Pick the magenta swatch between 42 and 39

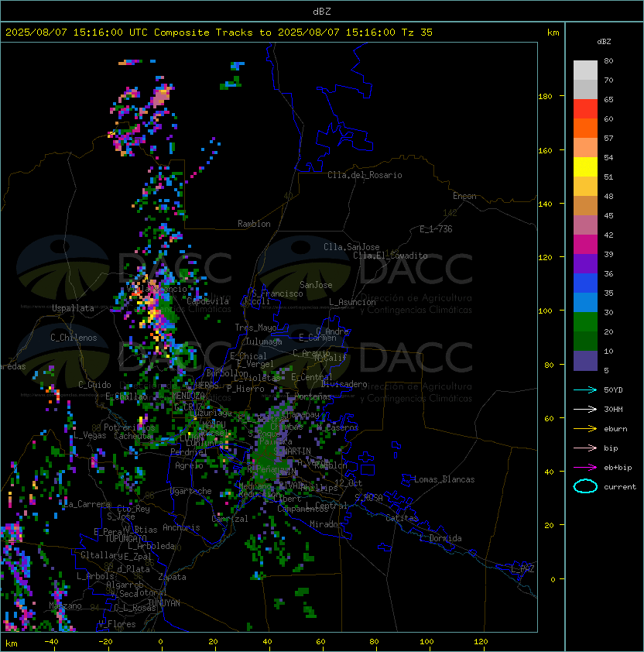585,244
